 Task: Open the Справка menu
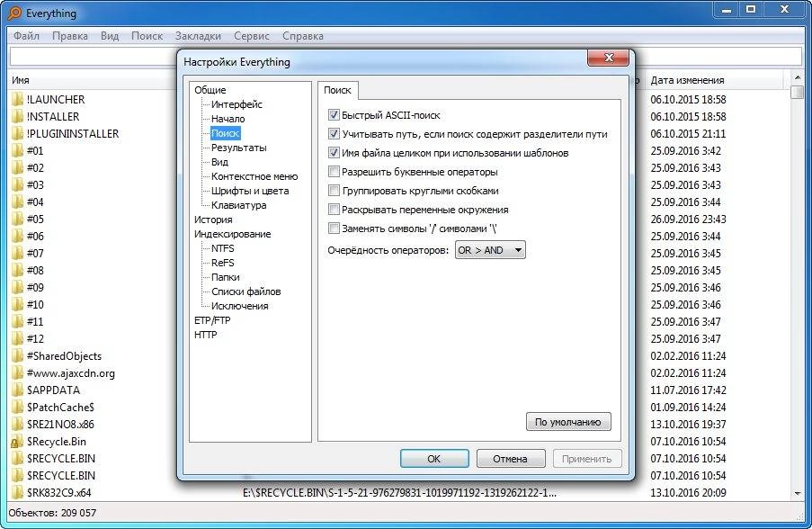click(x=303, y=36)
